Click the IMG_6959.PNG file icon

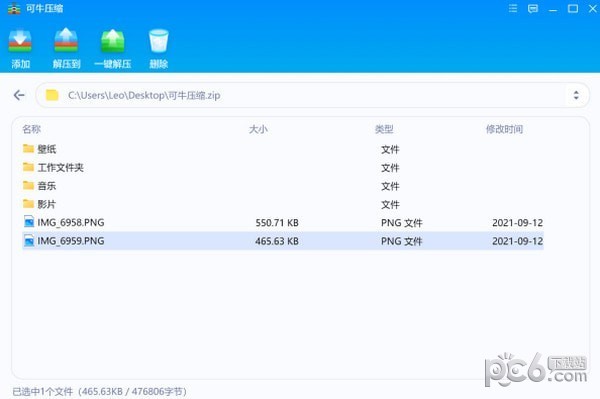pos(29,241)
